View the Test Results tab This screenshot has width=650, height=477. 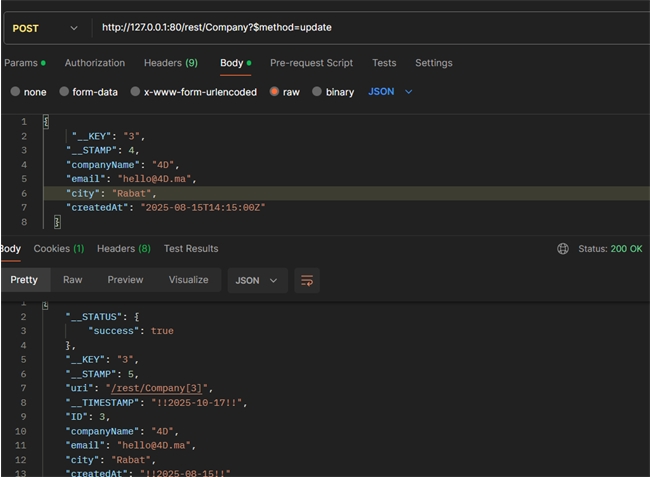pyautogui.click(x=191, y=249)
